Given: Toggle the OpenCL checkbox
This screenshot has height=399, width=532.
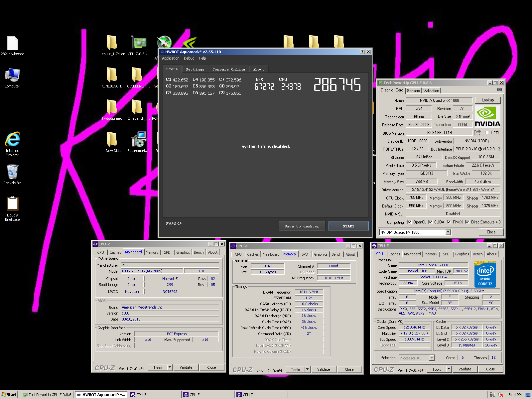Looking at the screenshot, I should tap(409, 222).
